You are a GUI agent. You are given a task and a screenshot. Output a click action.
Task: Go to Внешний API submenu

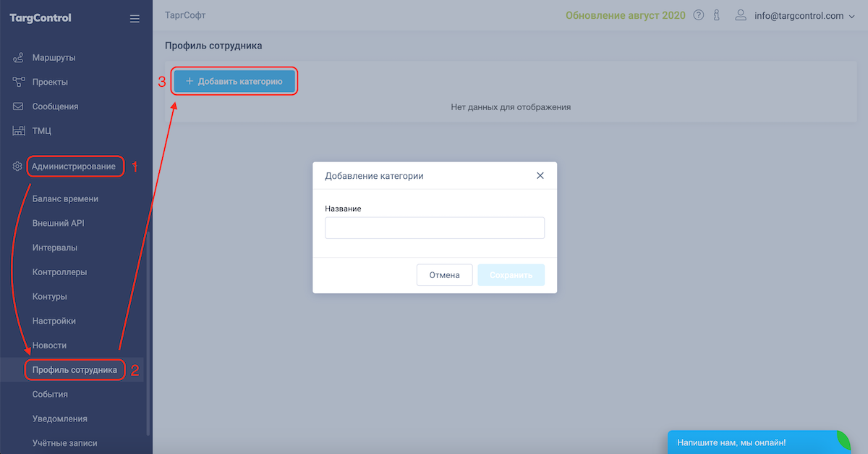pos(58,223)
